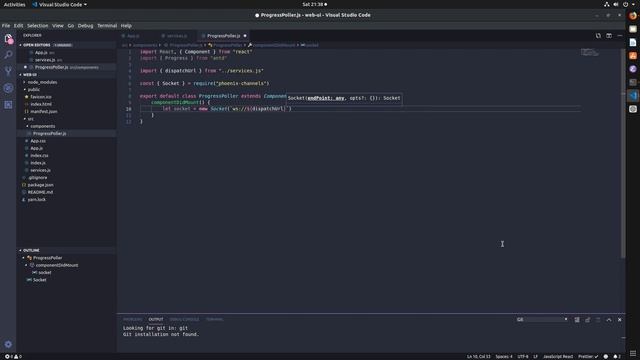Click the UTF-8 encoding in status bar
This screenshot has height=360, width=640.
coord(522,356)
